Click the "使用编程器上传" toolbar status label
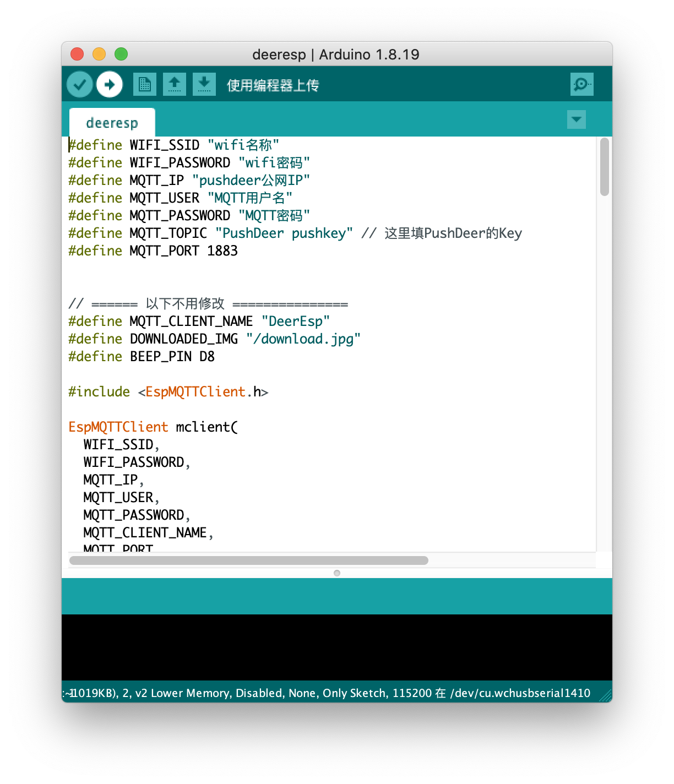 (x=273, y=85)
